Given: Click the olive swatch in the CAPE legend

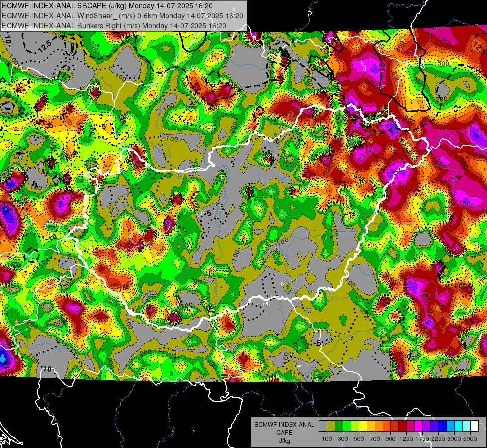Looking at the screenshot, I should coord(331,426).
